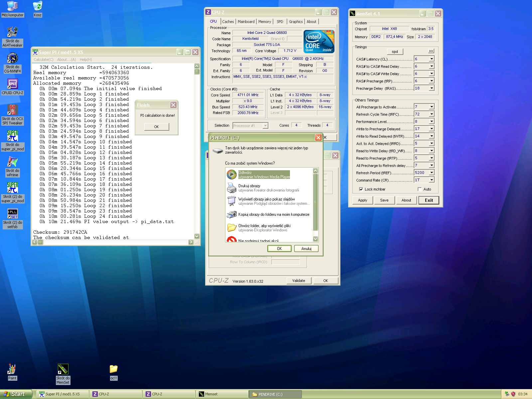The image size is (532, 399).
Task: Launch the Skrót do MemSet desktop icon
Action: click(x=63, y=374)
